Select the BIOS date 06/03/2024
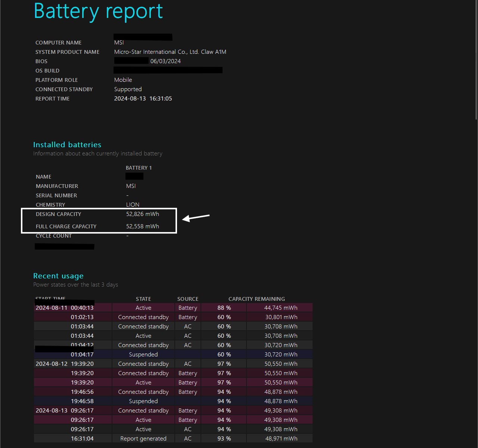The height and width of the screenshot is (448, 478). click(165, 61)
